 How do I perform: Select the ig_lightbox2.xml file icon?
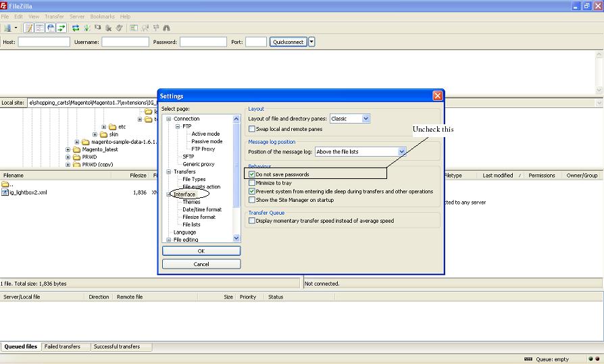(x=5, y=192)
